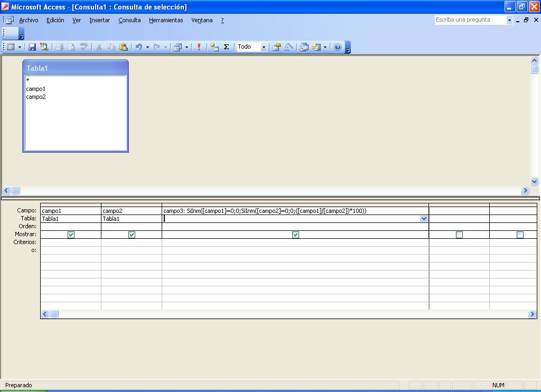Click the Access control menu icon beside Archivo
Image resolution: width=541 pixels, height=392 pixels.
[10, 20]
